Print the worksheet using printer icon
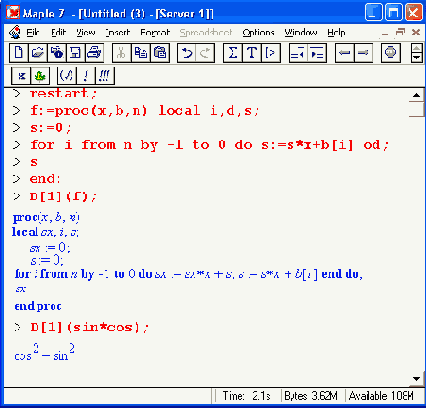Viewport: 426px width, 408px height. (x=95, y=53)
